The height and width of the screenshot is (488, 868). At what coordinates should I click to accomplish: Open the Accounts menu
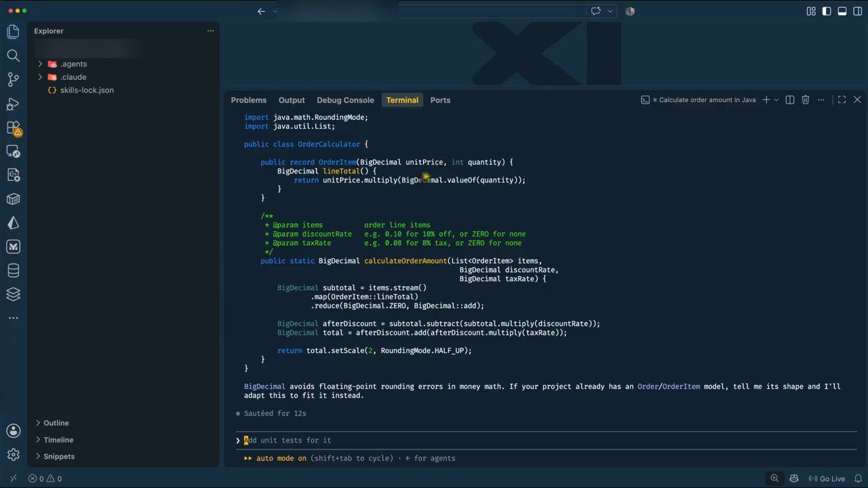tap(13, 430)
